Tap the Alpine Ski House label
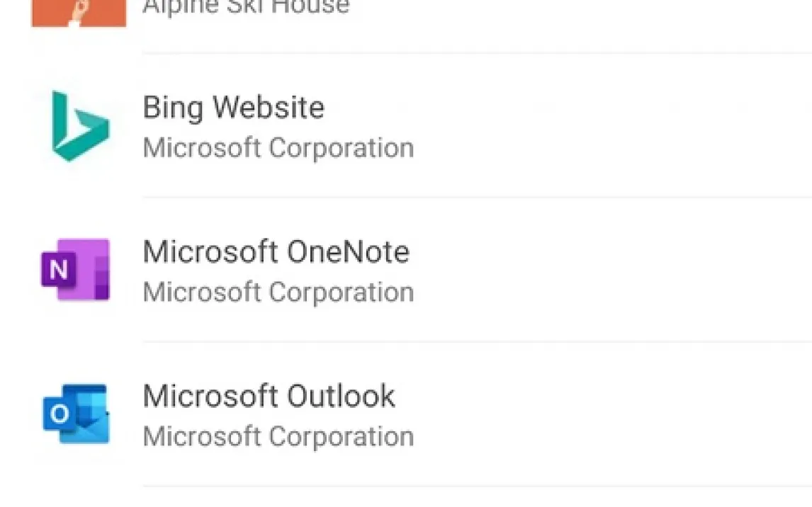 245,7
